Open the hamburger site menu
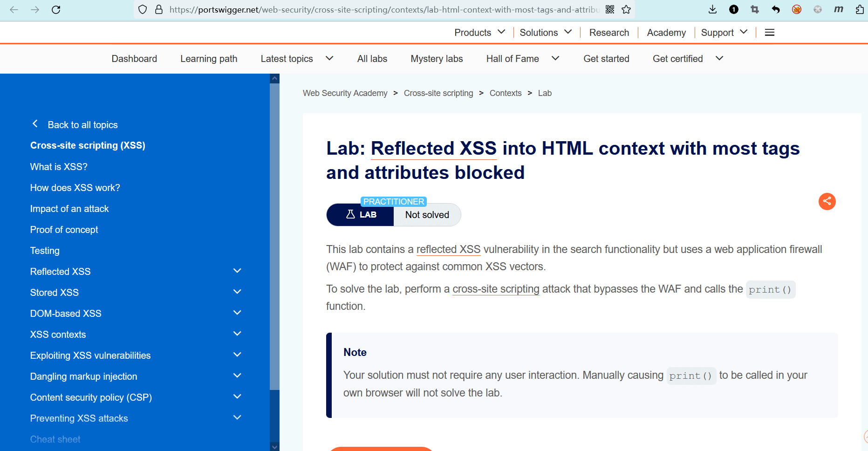The image size is (868, 451). pyautogui.click(x=770, y=32)
